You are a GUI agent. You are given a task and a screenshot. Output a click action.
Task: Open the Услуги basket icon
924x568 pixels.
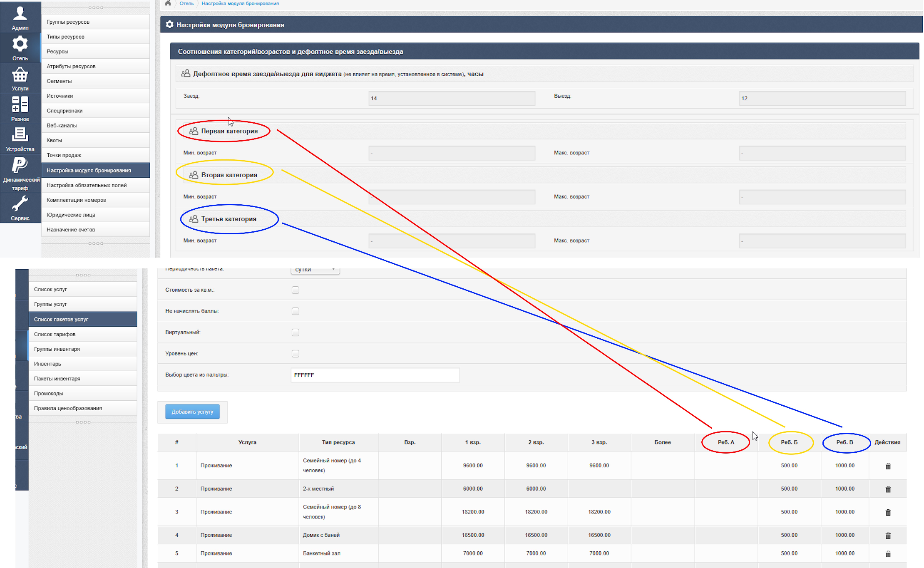[20, 78]
